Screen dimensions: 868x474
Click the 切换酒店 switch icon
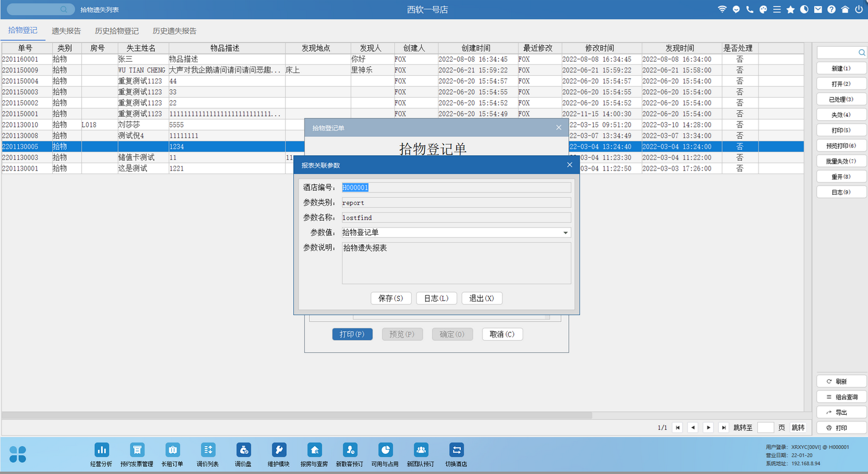[x=456, y=450]
